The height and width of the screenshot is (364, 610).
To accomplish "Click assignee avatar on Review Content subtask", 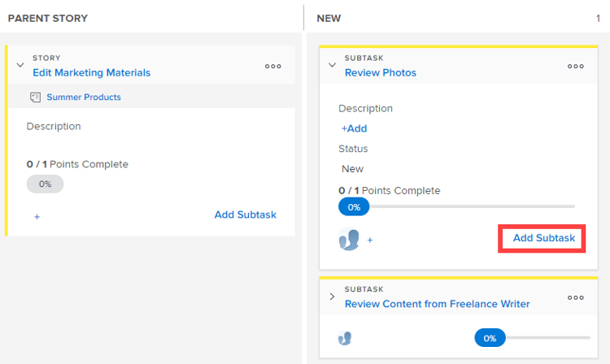I will 345,338.
